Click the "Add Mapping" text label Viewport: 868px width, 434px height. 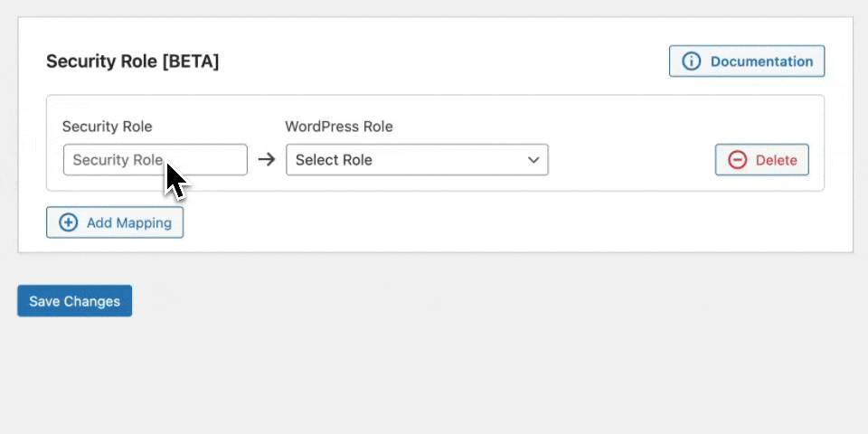pos(128,222)
